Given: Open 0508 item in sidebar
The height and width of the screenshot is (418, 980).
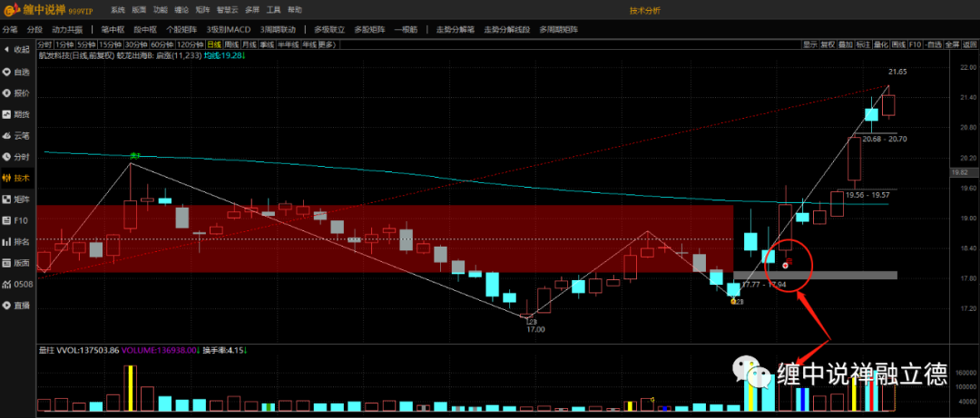Looking at the screenshot, I should tap(17, 285).
